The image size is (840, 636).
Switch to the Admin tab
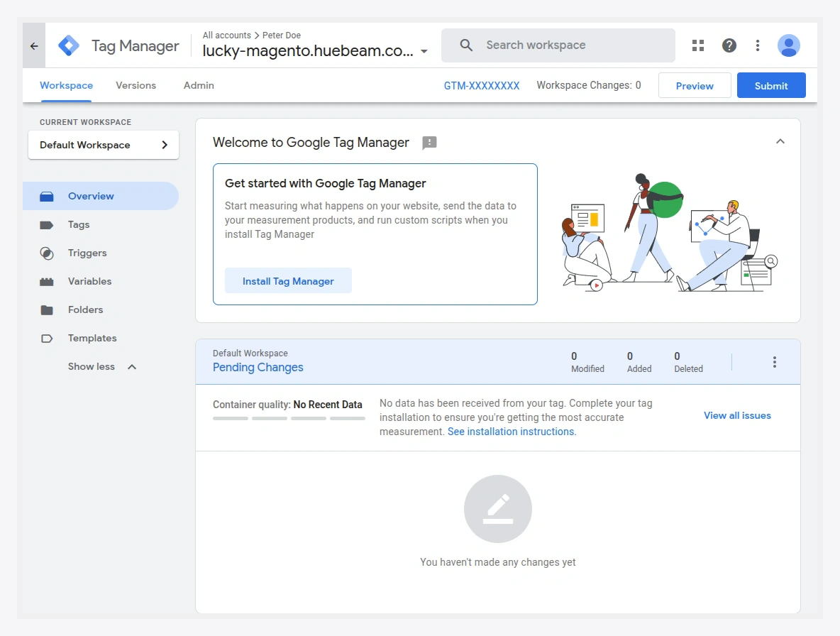(x=199, y=86)
